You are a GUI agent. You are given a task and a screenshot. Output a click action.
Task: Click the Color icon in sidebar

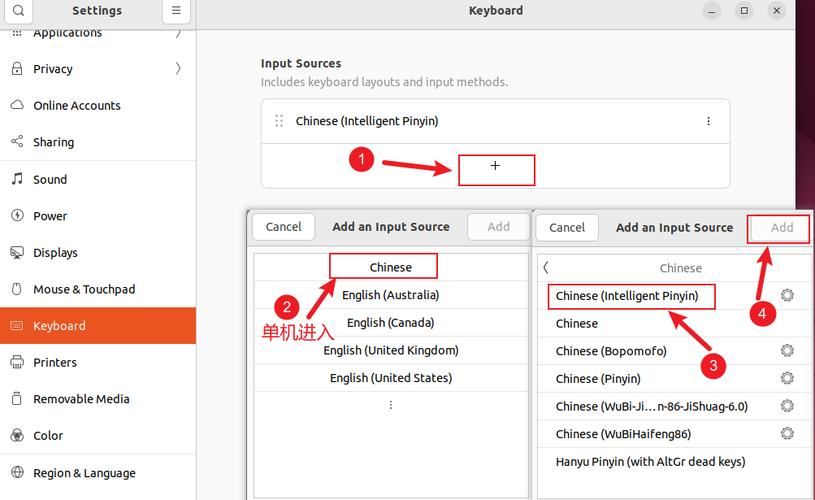click(17, 435)
